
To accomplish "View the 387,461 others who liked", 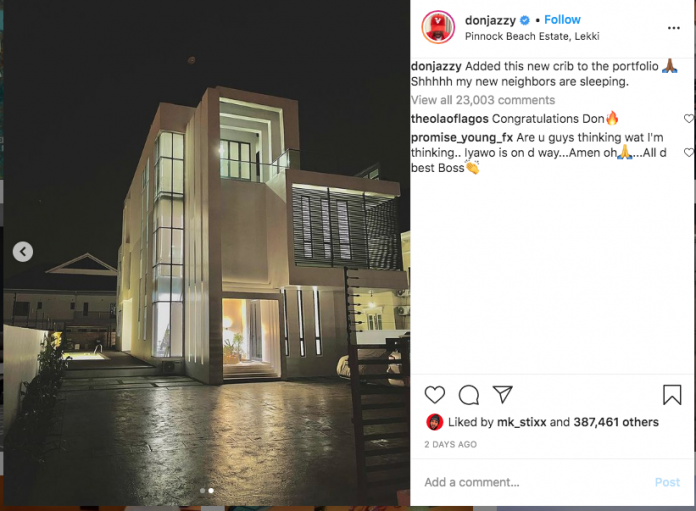I will [616, 422].
